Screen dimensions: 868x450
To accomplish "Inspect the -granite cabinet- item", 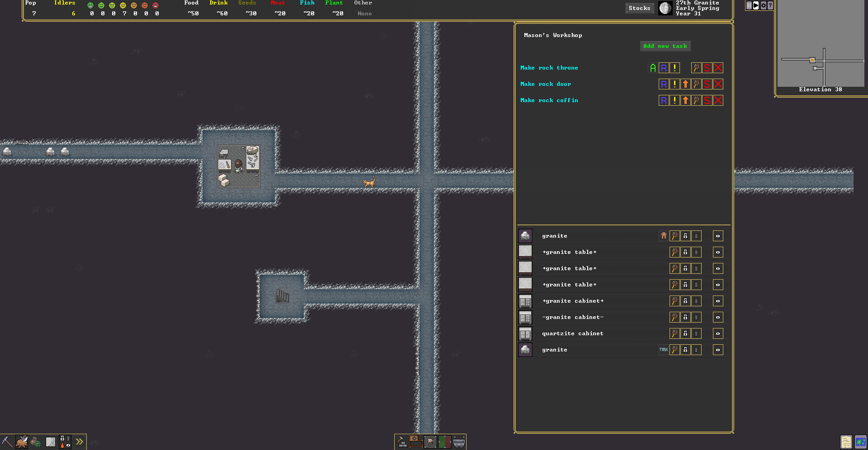I will point(675,317).
